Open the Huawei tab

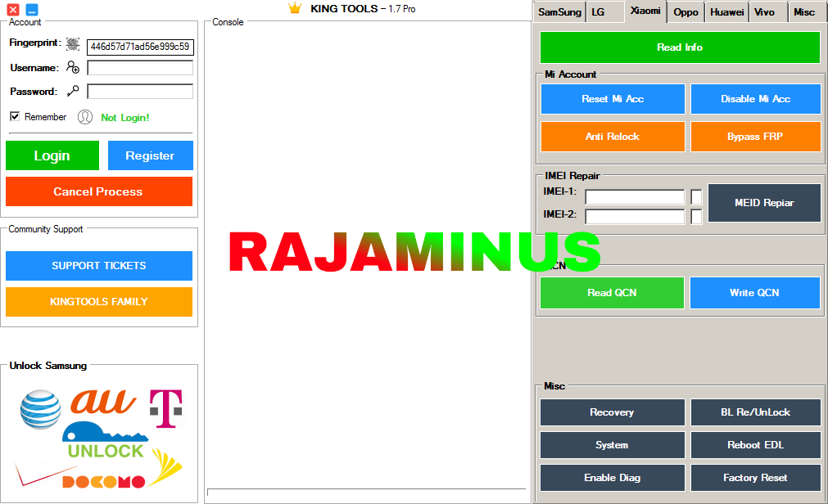(726, 12)
